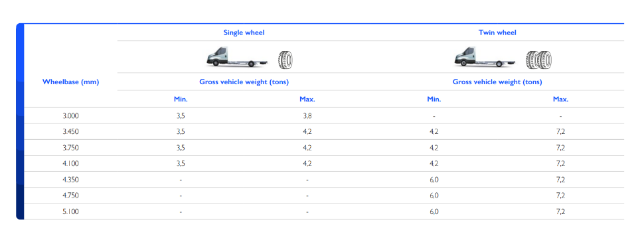This screenshot has width=644, height=240.
Task: Click the Single wheel Min. column header
Action: 181,99
